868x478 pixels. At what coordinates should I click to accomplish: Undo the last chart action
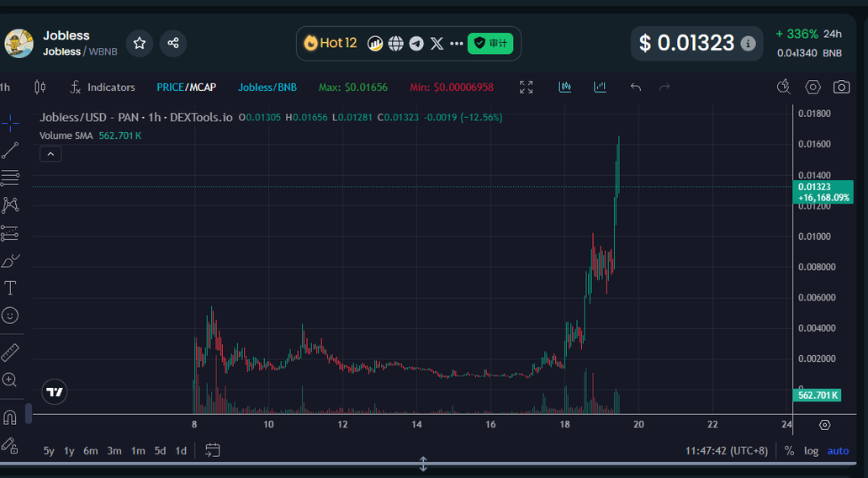click(636, 87)
